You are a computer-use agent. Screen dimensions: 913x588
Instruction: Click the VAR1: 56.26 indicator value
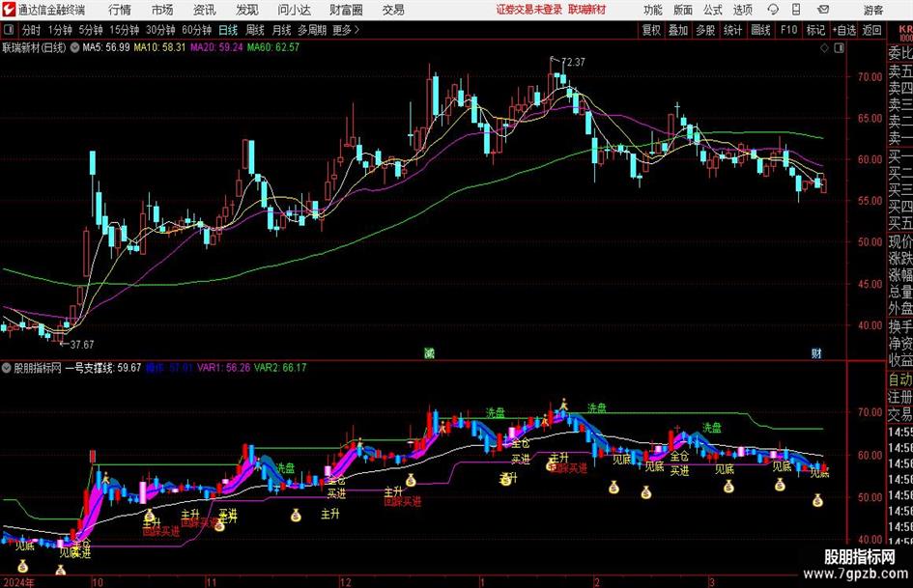click(223, 368)
